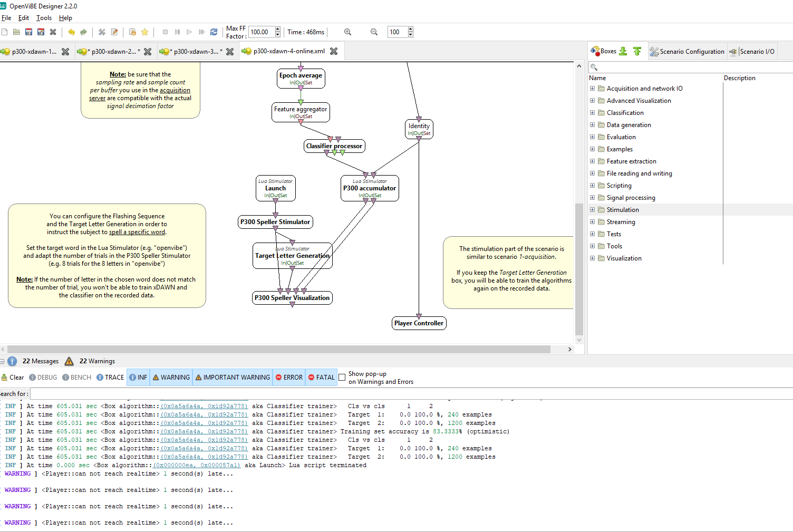793x532 pixels.
Task: Click the green up arrow beside Boxes
Action: pos(637,51)
